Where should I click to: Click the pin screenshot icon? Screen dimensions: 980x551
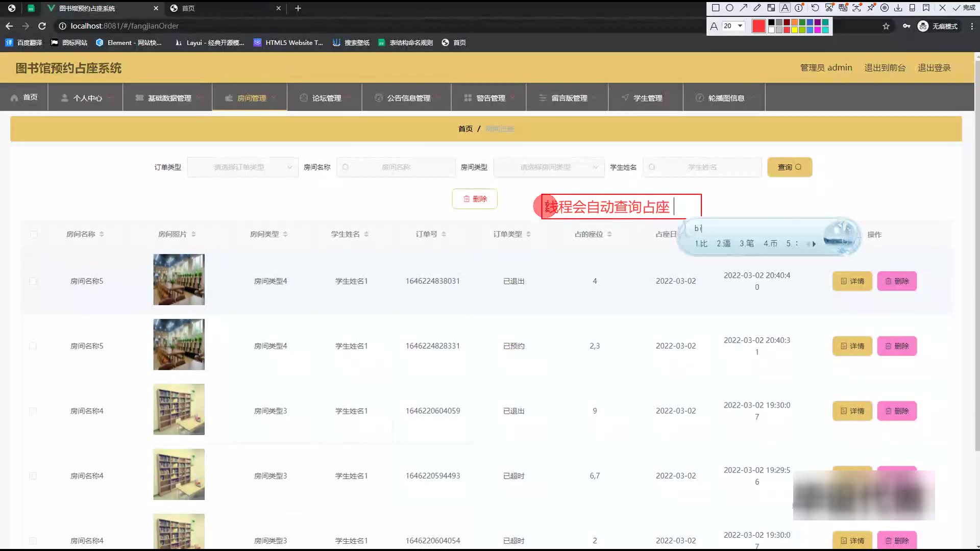pyautogui.click(x=871, y=8)
